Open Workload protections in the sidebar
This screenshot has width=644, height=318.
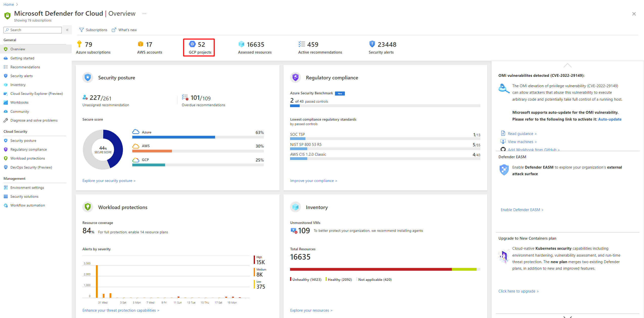click(x=28, y=158)
